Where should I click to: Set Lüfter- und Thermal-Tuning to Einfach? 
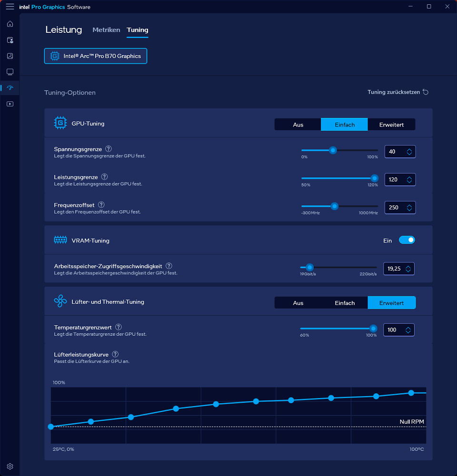click(344, 302)
